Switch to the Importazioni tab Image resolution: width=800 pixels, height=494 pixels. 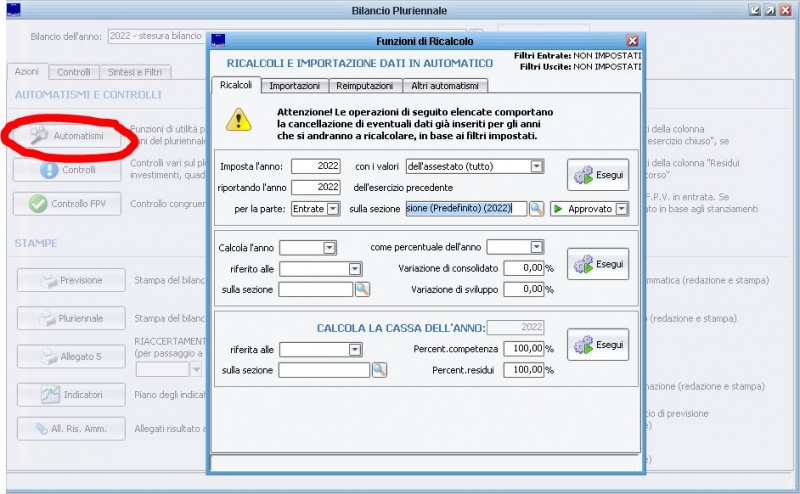pos(294,86)
